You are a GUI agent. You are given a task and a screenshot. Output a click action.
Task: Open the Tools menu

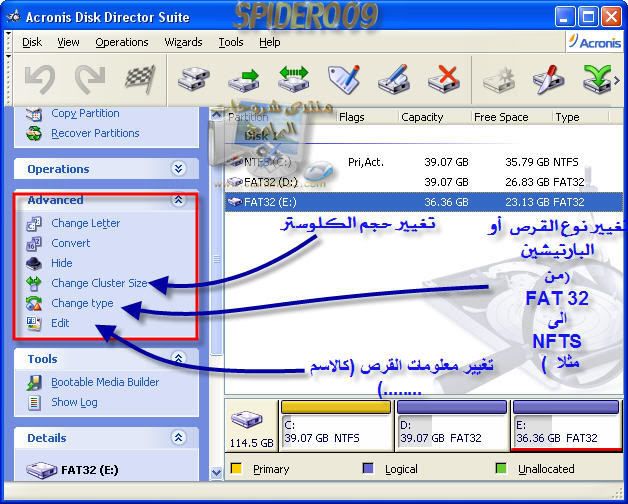[231, 42]
